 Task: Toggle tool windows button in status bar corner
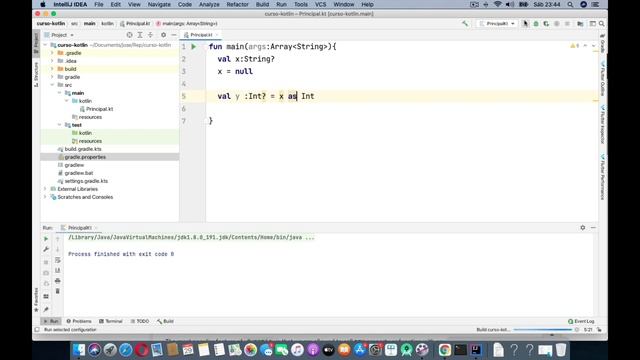tap(37, 329)
